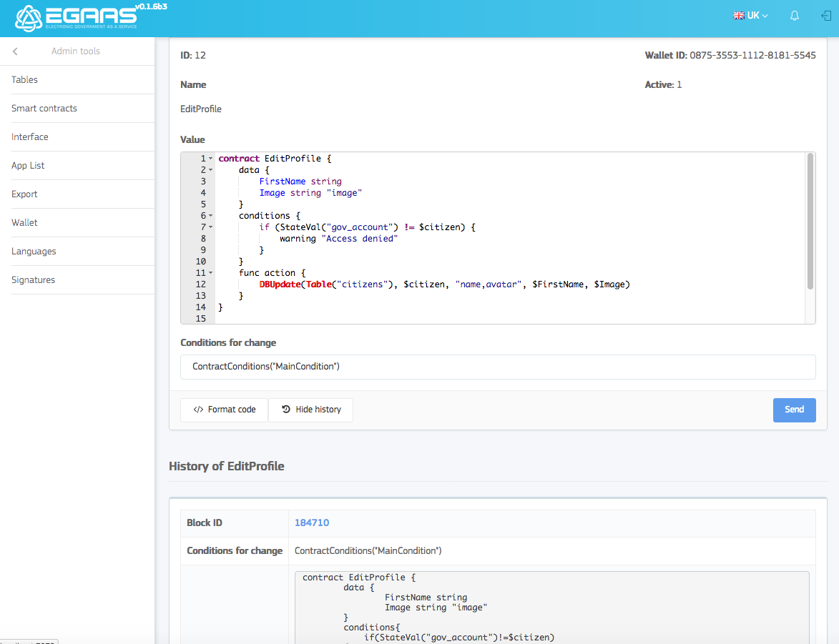The image size is (839, 644).
Task: Collapse the func action fold on line 11
Action: [211, 273]
